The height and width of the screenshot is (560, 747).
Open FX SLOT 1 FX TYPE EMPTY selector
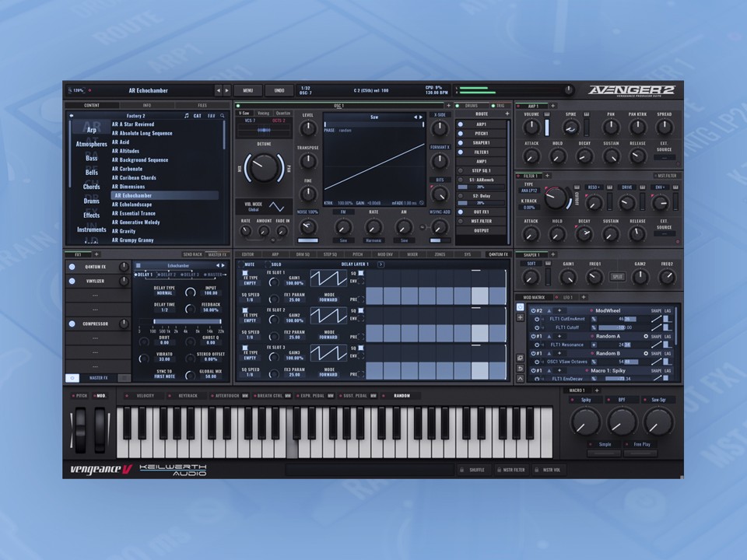(x=250, y=283)
